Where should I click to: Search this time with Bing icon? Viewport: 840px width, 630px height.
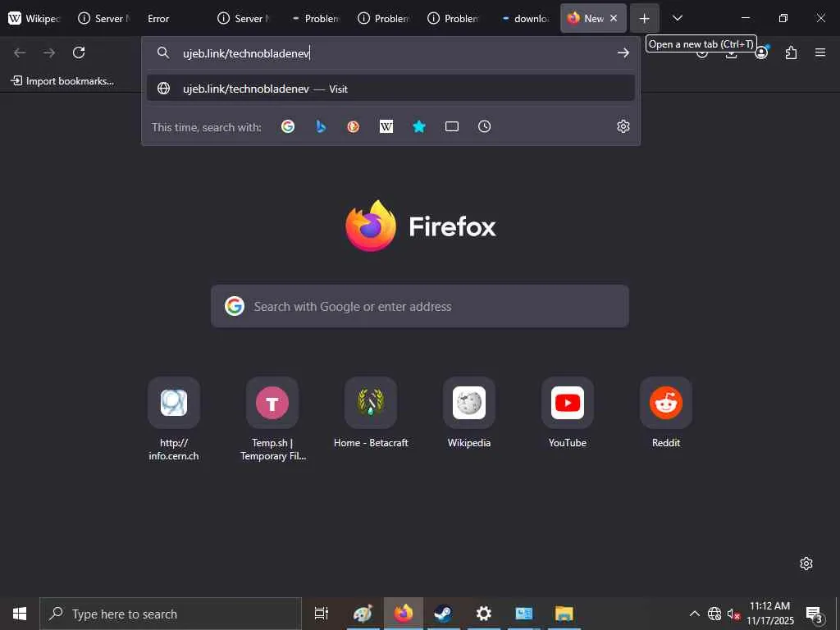321,126
